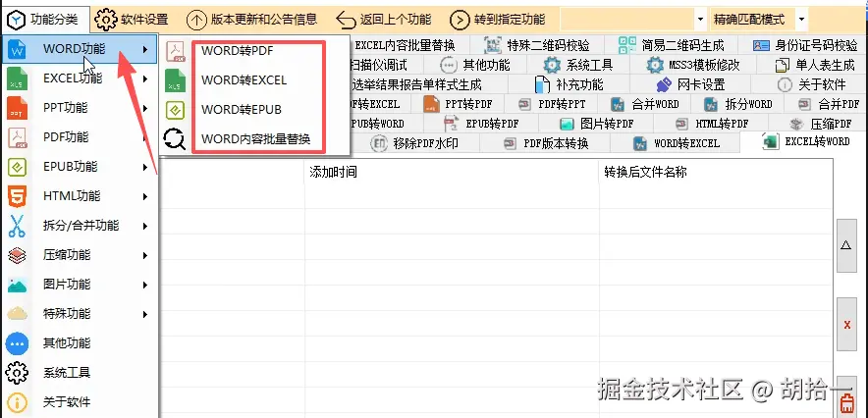Expand the EXCEL功能 submenu arrow
This screenshot has height=418, width=868.
pos(145,79)
